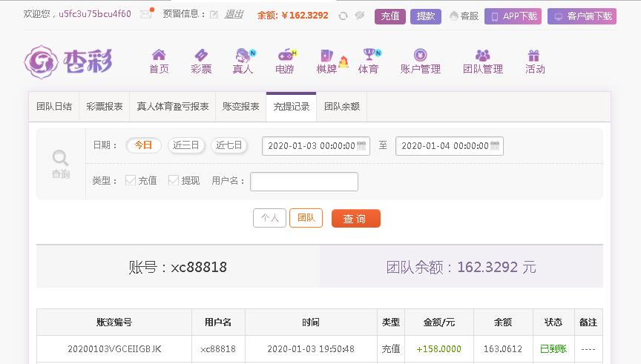Click balance ￥162.3292 in header
Image resolution: width=641 pixels, height=364 pixels.
[305, 16]
